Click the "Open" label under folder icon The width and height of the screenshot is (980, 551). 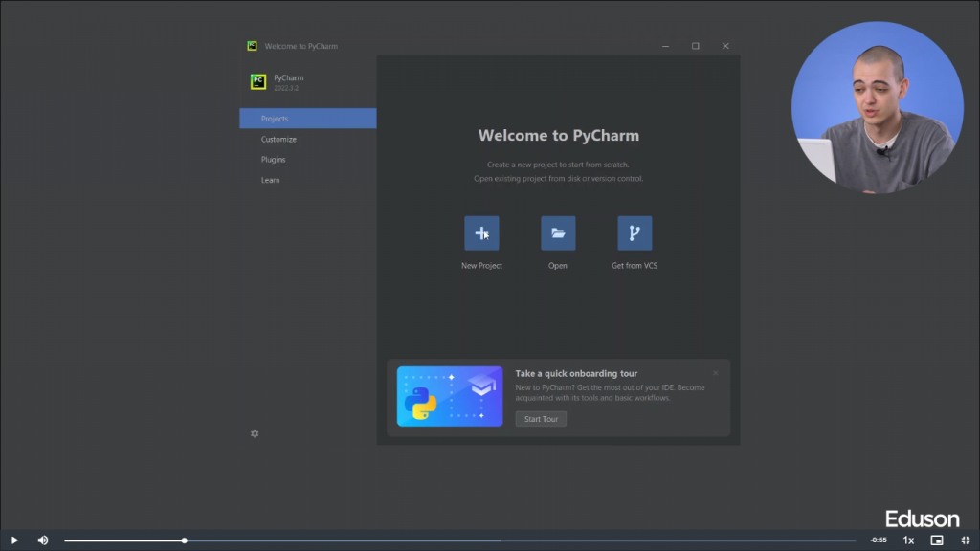558,266
